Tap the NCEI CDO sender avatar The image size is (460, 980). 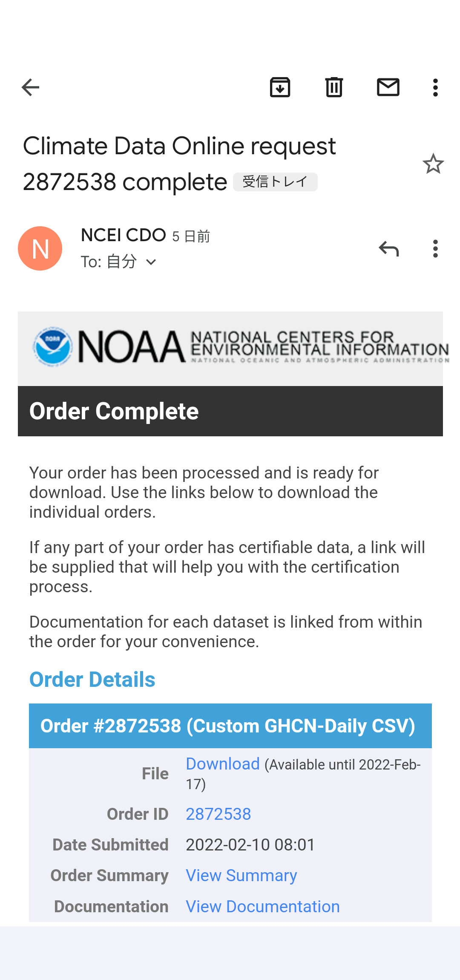[40, 248]
